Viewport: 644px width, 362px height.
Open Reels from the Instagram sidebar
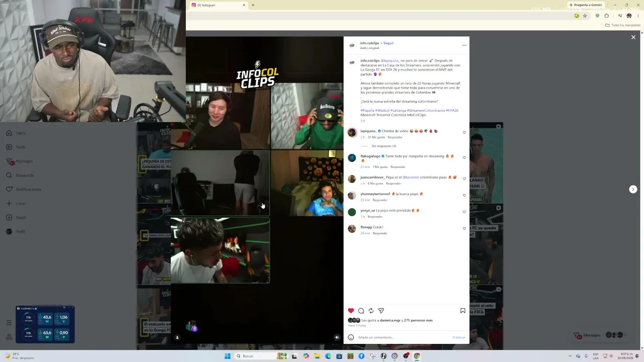17,147
